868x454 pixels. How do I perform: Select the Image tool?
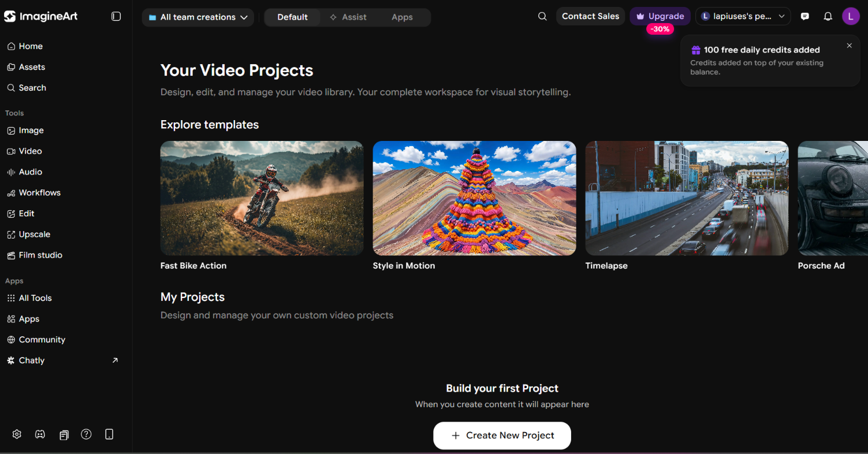25,131
